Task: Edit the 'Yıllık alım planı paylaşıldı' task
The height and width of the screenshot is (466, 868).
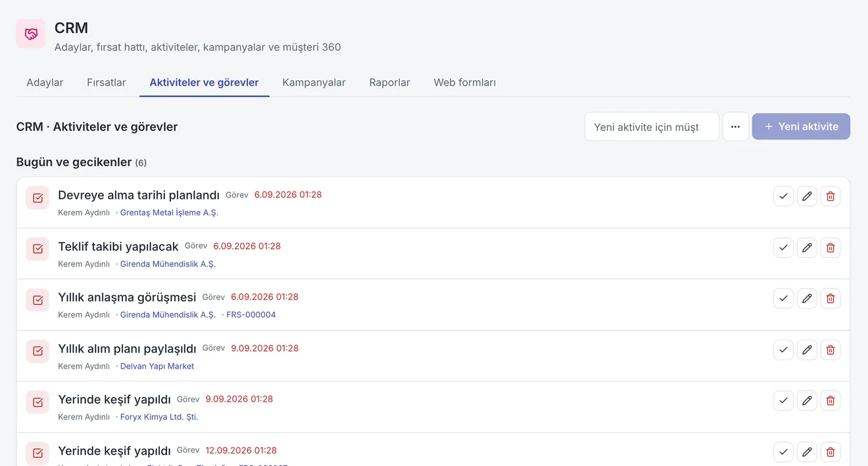Action: (x=807, y=349)
